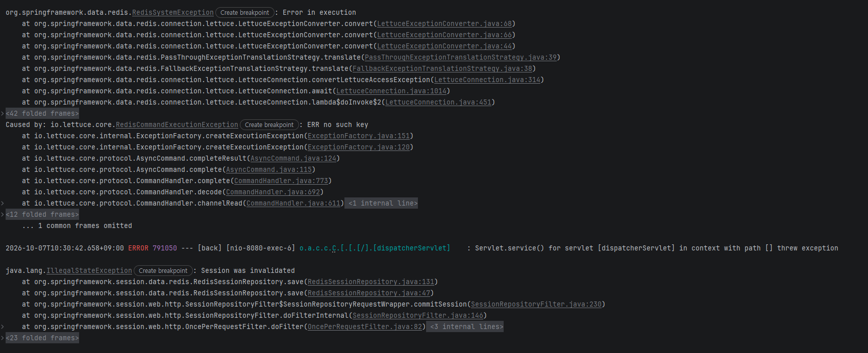Screen dimensions: 868x353
Task: Create breakpoint for RedisCommandExecutionException
Action: (x=269, y=125)
